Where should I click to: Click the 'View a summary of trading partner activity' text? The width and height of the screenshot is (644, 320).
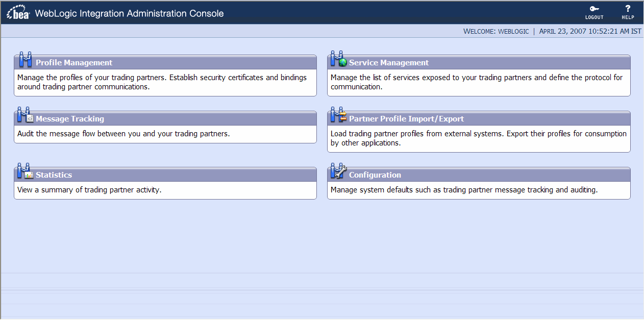pyautogui.click(x=89, y=190)
